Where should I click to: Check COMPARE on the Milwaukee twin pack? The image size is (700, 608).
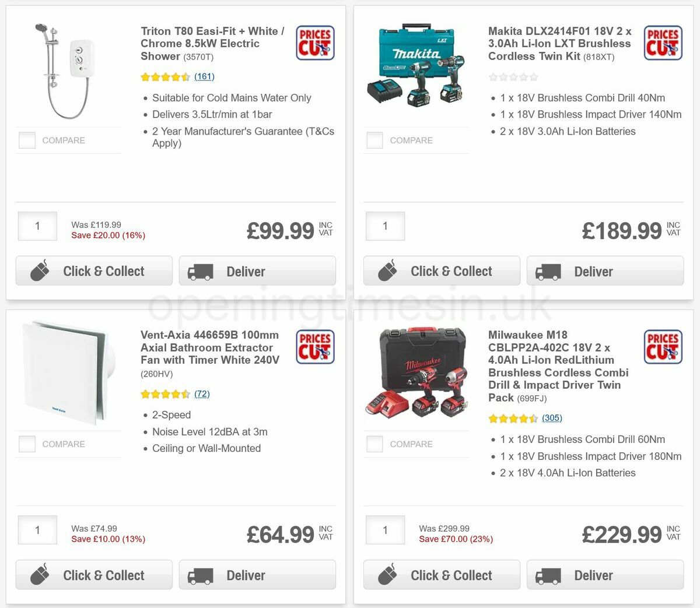click(x=374, y=444)
